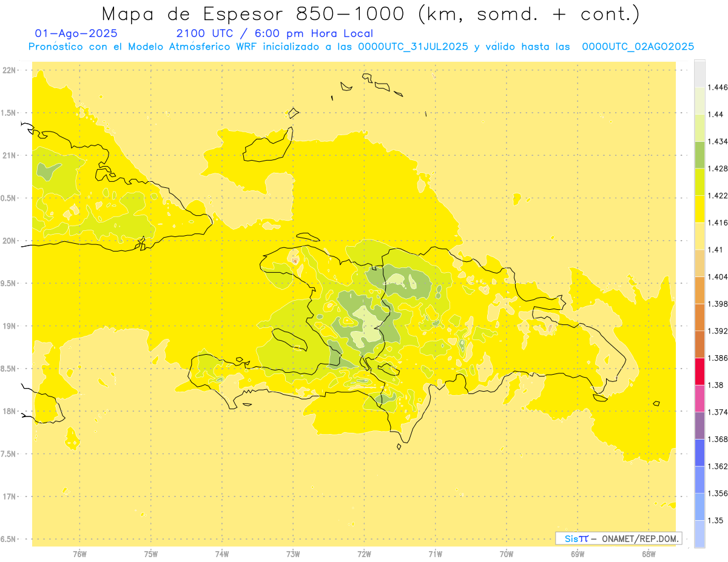This screenshot has width=728, height=562.
Task: Click the legend value 1.428
Action: pyautogui.click(x=718, y=169)
